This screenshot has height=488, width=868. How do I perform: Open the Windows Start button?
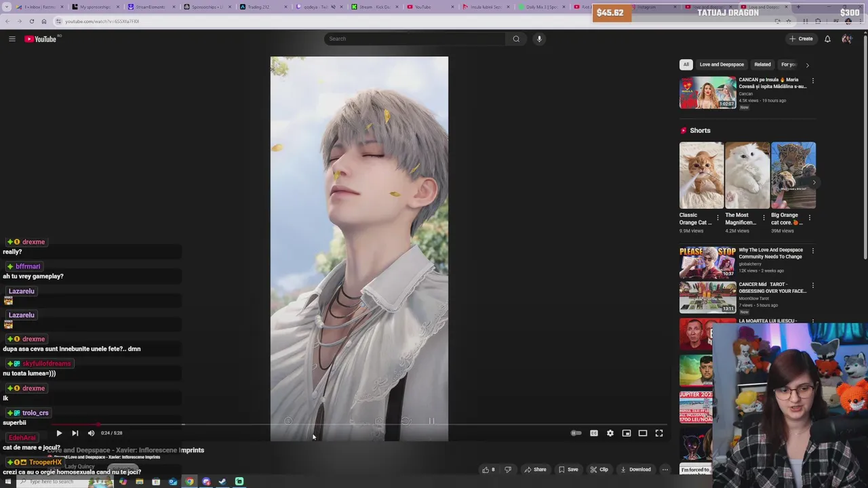[8, 482]
